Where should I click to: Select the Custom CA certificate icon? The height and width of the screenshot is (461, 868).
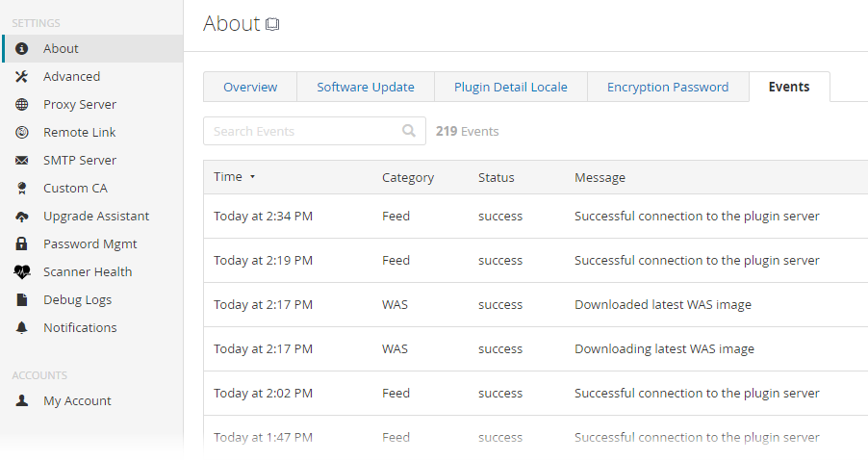click(22, 189)
